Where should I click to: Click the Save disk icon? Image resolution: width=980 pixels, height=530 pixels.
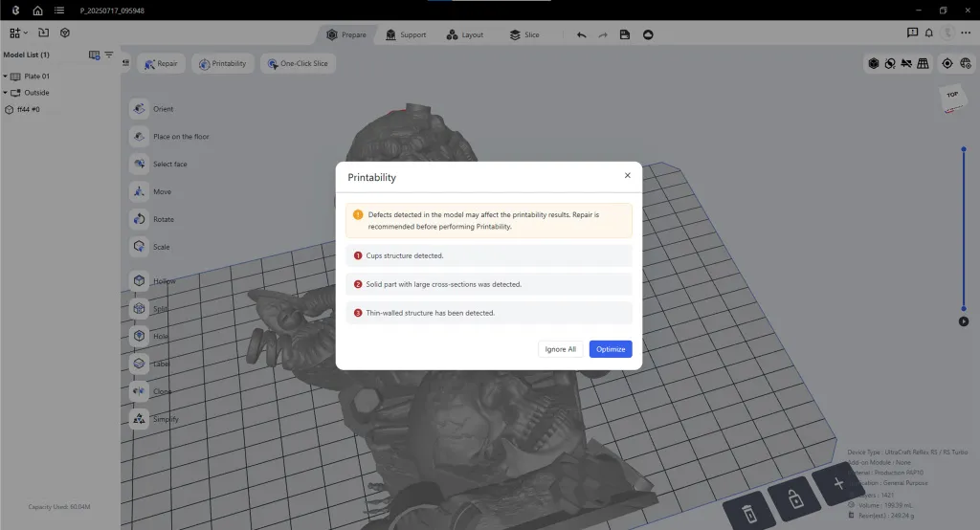tap(625, 34)
